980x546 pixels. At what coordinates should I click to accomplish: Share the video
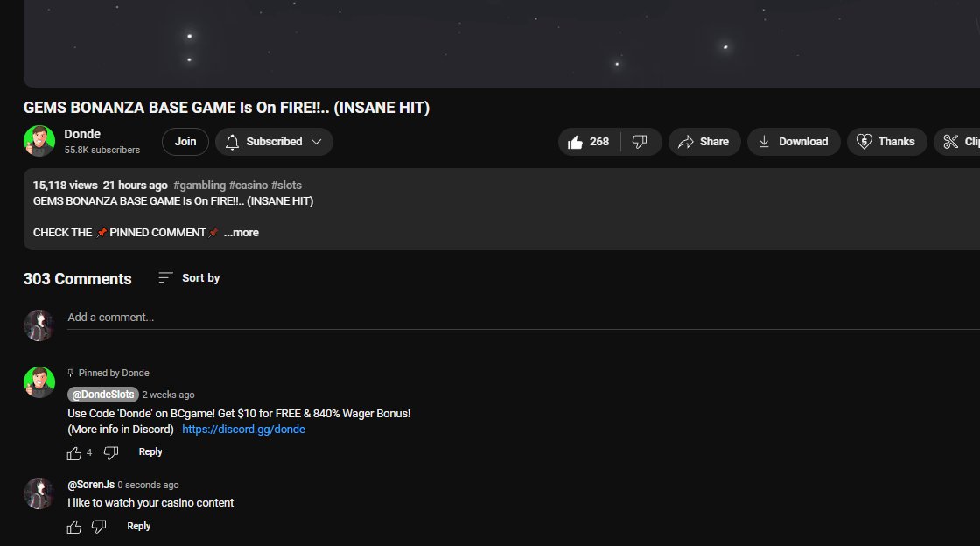click(704, 142)
